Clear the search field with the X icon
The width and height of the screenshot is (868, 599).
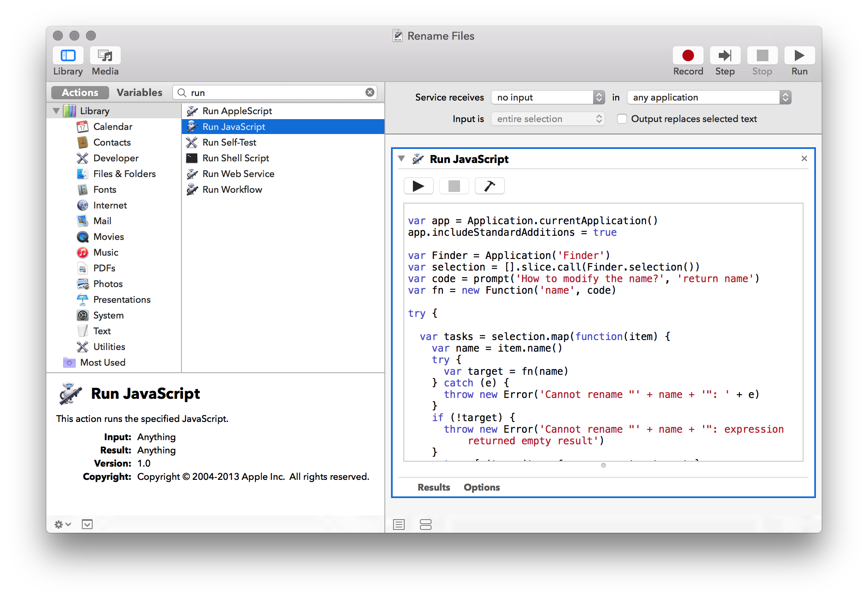pyautogui.click(x=370, y=93)
